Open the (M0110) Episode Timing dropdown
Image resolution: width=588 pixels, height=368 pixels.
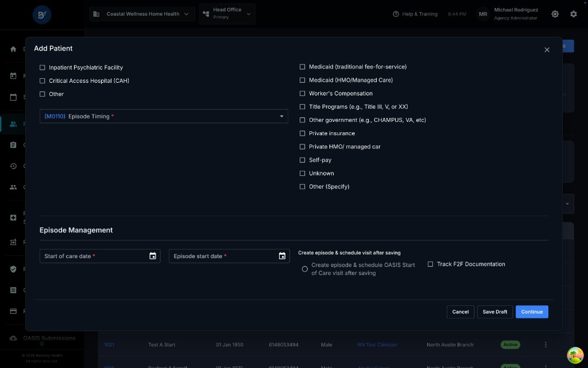point(164,116)
